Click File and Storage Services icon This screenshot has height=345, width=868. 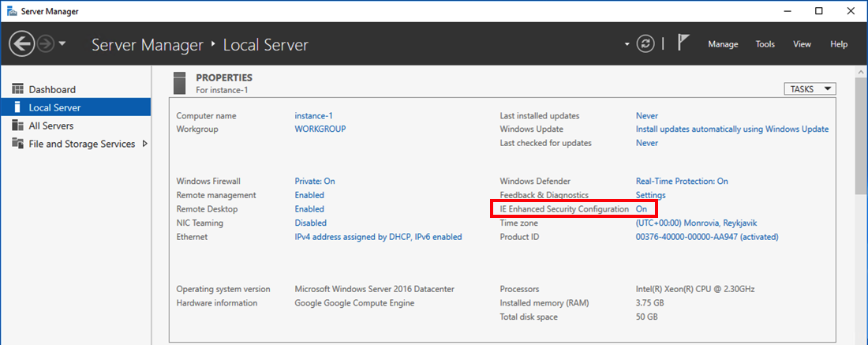click(17, 144)
